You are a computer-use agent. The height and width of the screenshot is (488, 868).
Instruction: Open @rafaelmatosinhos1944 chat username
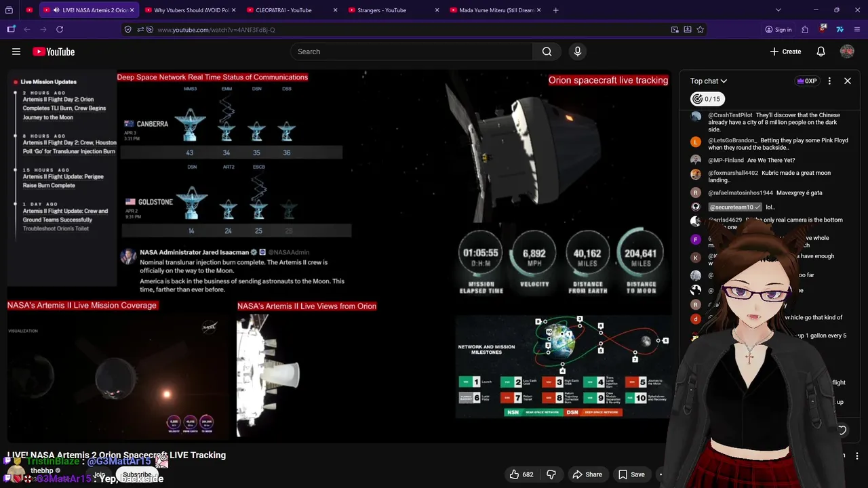point(741,192)
